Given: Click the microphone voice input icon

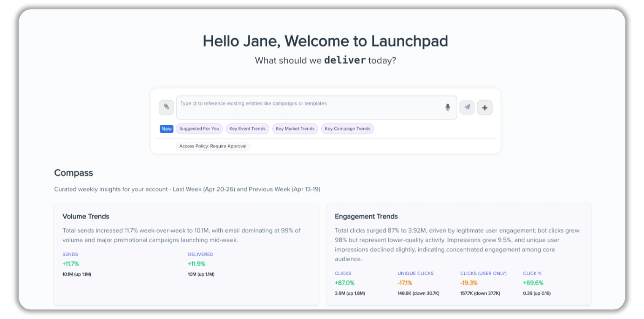Looking at the screenshot, I should [x=448, y=107].
